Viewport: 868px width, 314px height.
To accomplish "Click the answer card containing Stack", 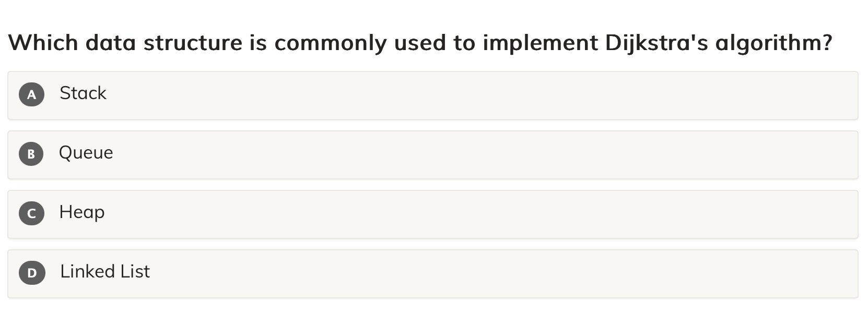I will tap(432, 95).
